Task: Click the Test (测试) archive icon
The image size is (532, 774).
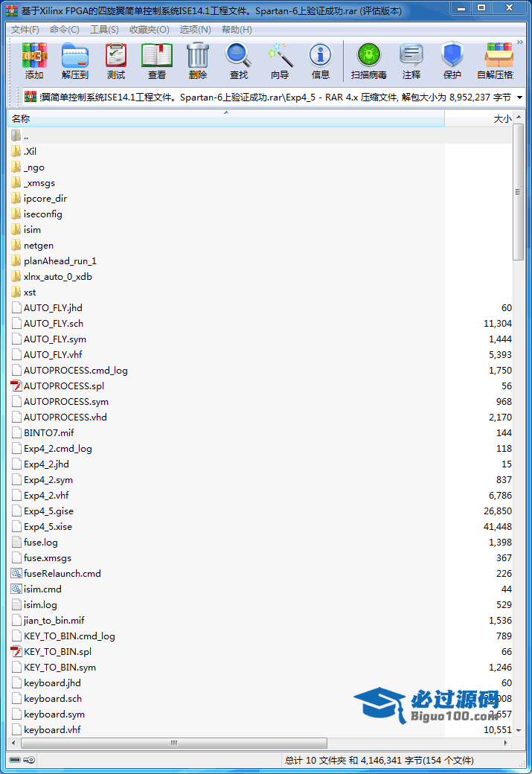Action: click(116, 61)
